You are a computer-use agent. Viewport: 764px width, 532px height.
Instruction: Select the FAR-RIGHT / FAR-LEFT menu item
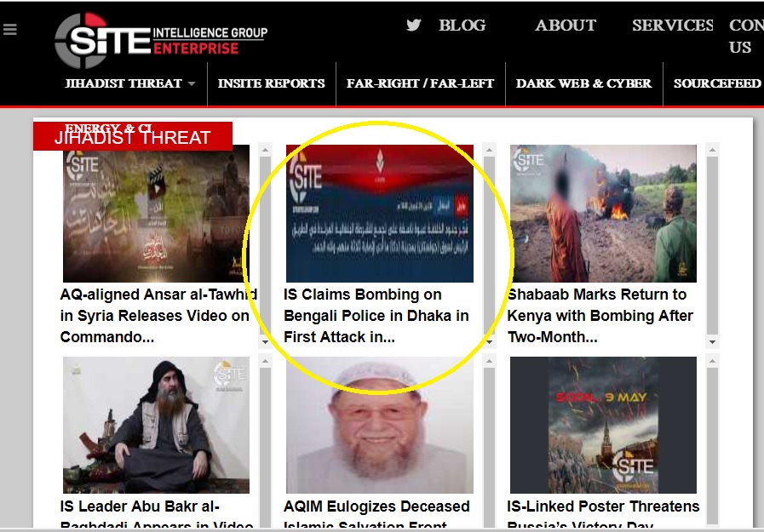pos(420,83)
